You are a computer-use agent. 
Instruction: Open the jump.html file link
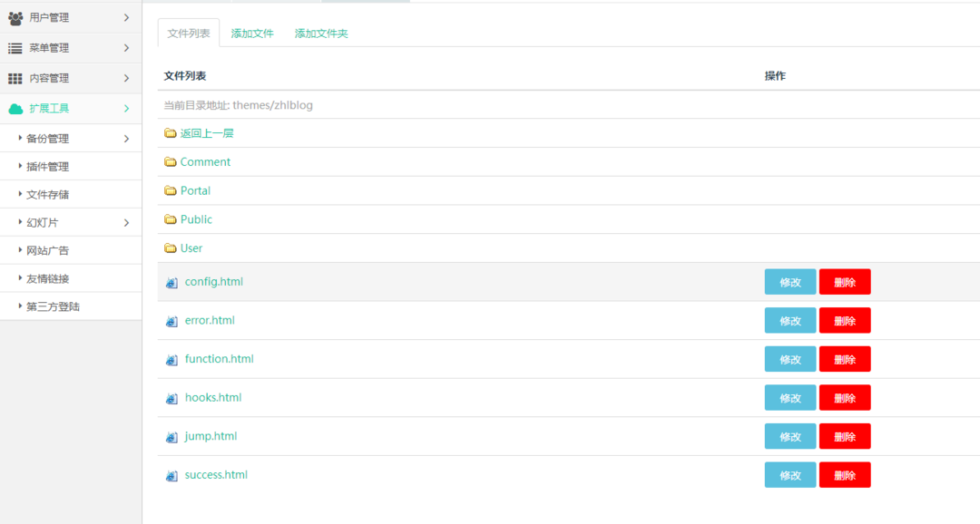(x=211, y=437)
